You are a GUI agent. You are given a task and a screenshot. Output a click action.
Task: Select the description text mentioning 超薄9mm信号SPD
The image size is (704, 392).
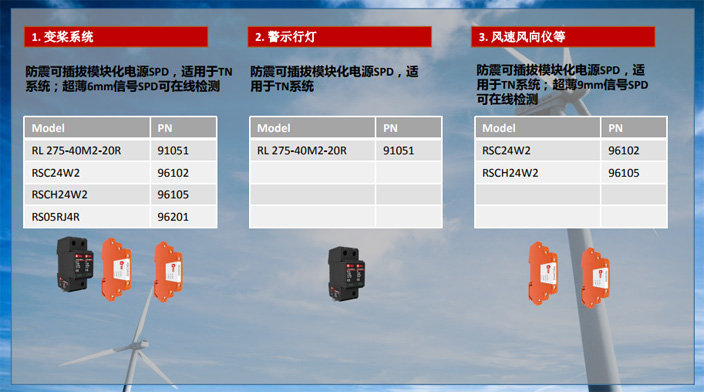[562, 84]
